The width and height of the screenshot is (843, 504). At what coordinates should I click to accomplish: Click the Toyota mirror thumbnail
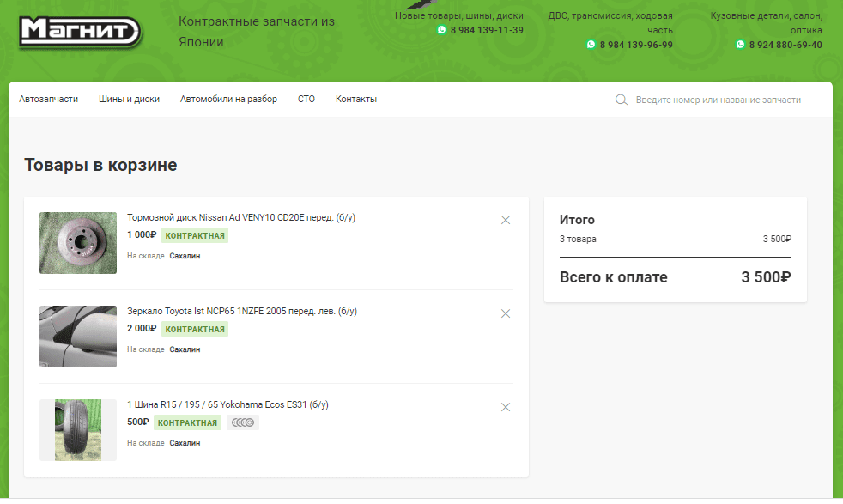78,337
